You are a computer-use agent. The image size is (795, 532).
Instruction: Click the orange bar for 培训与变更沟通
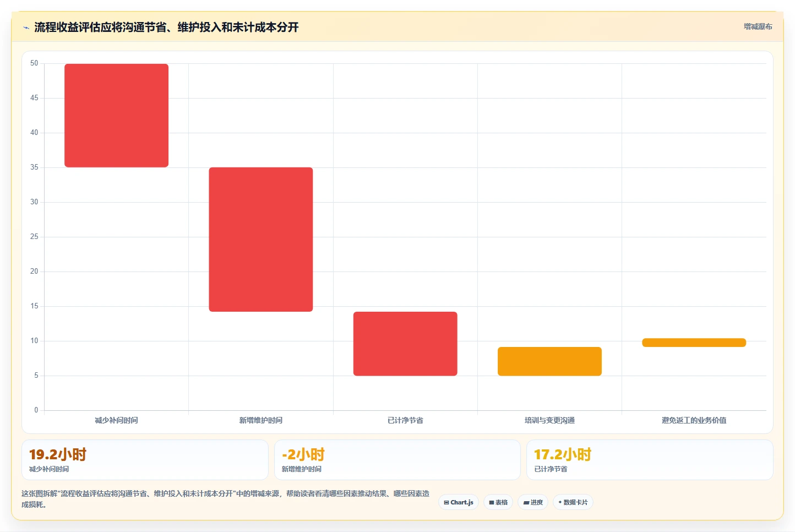[x=549, y=361]
